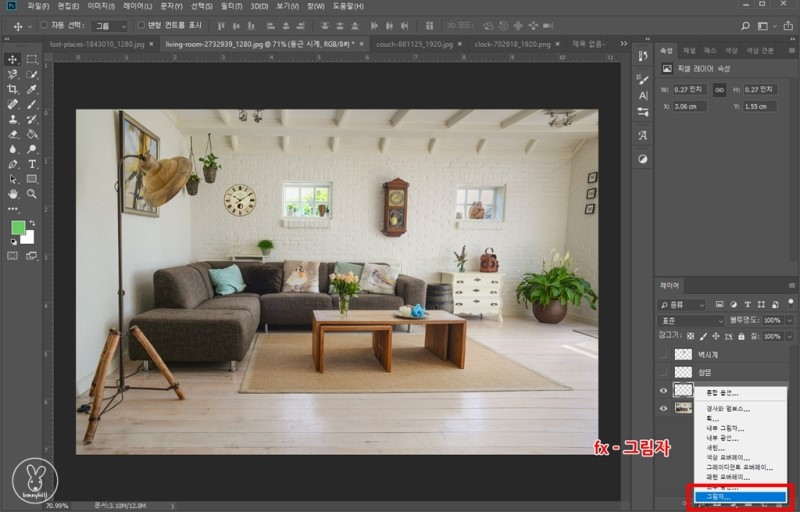
Task: Pick the Eyedropper tool
Action: (x=32, y=89)
